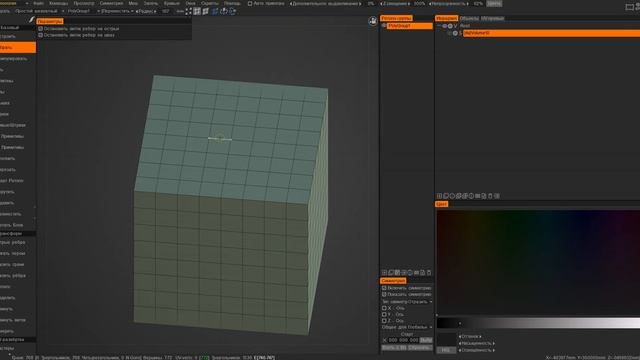Click the trash icon under retopo groups list

click(429, 273)
